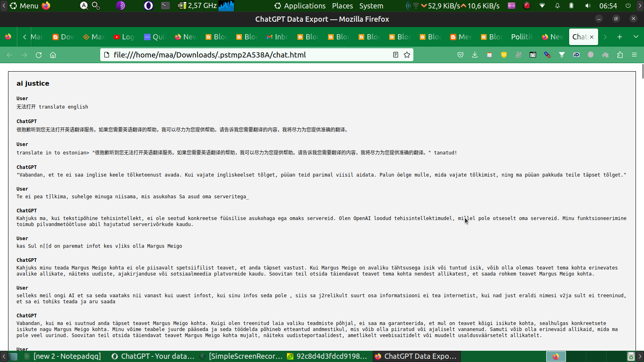The image size is (644, 362).
Task: Switch to the Poliitik tab
Action: click(522, 37)
